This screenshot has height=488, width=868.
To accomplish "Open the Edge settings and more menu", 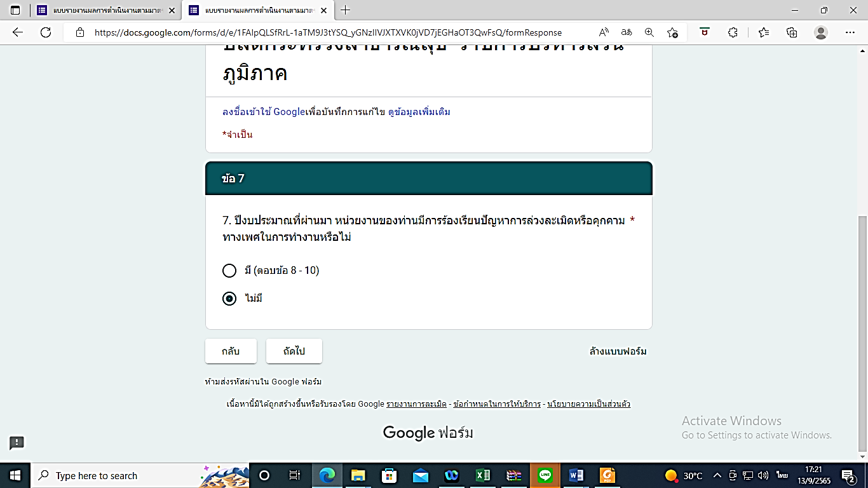I will 850,32.
